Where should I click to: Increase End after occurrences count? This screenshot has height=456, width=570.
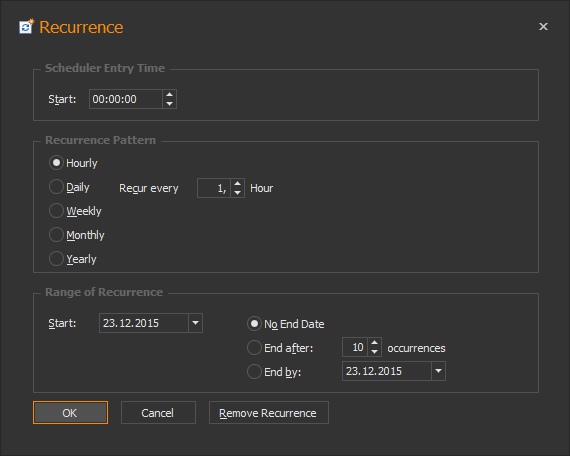(x=374, y=343)
